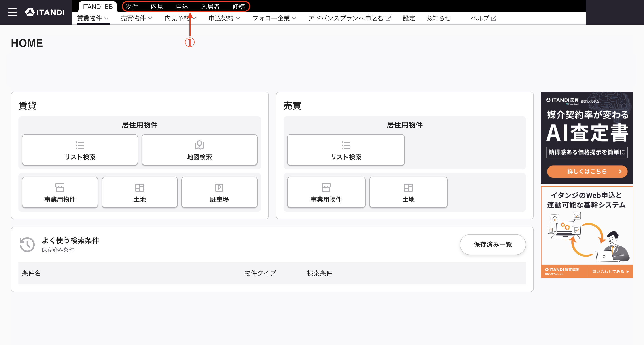Click 詳しくはこちら in AI査定書 banner
The width and height of the screenshot is (644, 345).
tap(587, 171)
